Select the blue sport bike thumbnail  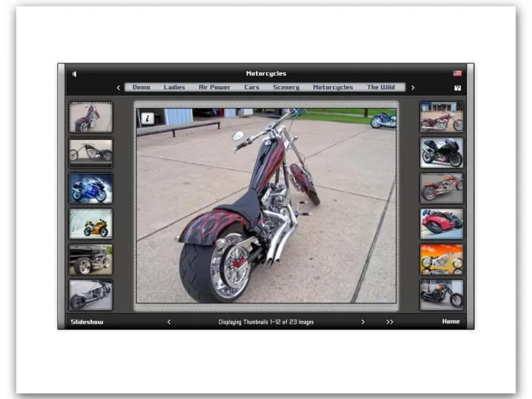pyautogui.click(x=90, y=188)
